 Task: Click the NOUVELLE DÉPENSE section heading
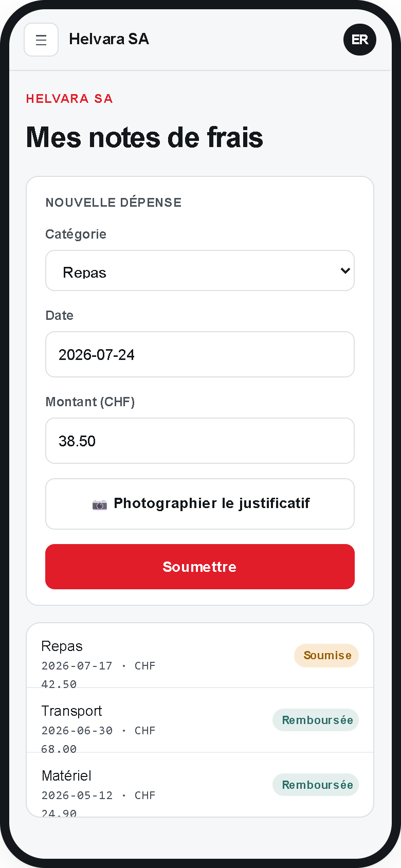point(114,203)
